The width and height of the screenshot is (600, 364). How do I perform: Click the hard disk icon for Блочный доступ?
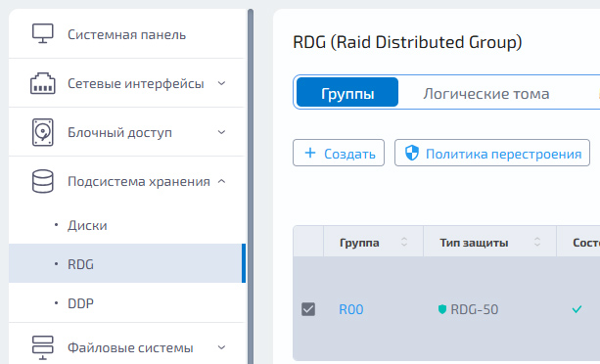[42, 132]
